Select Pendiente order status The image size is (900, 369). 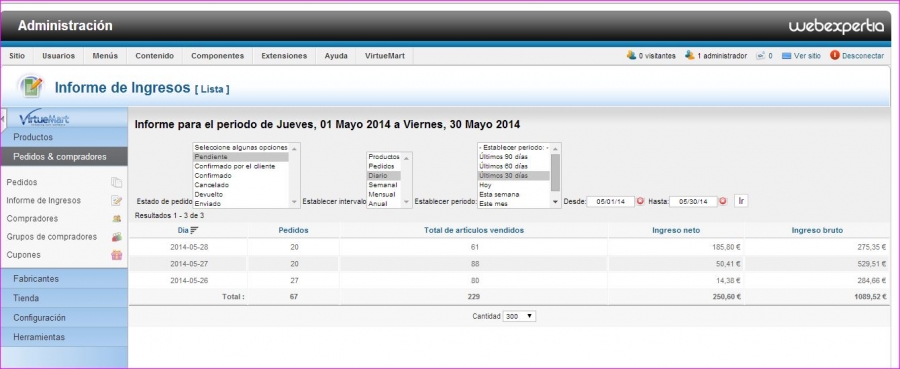(x=240, y=157)
